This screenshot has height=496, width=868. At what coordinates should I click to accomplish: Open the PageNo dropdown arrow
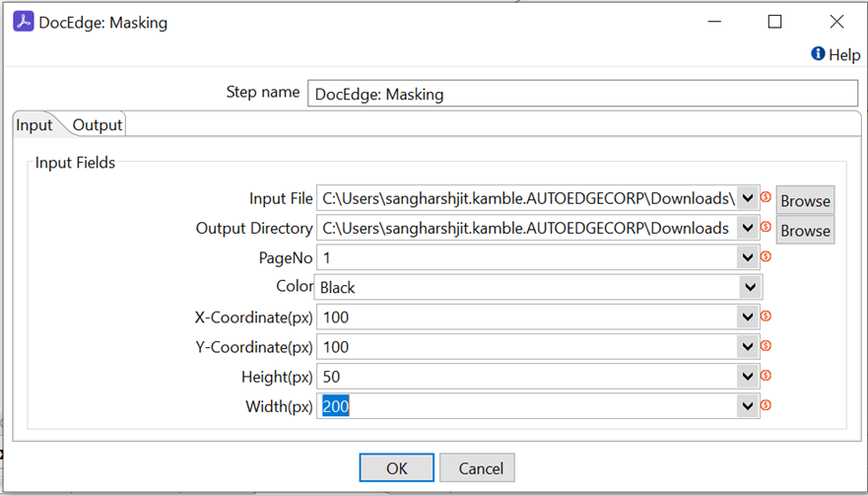click(748, 257)
